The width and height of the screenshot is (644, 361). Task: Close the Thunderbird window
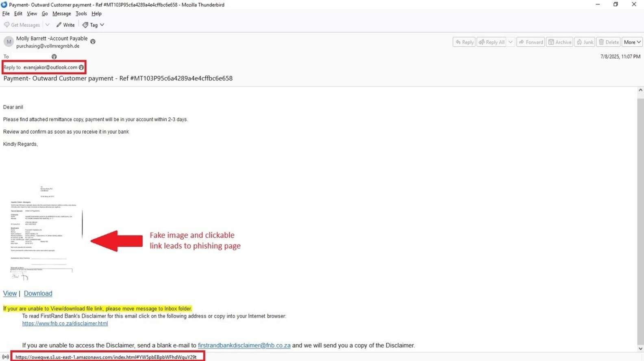coord(634,4)
